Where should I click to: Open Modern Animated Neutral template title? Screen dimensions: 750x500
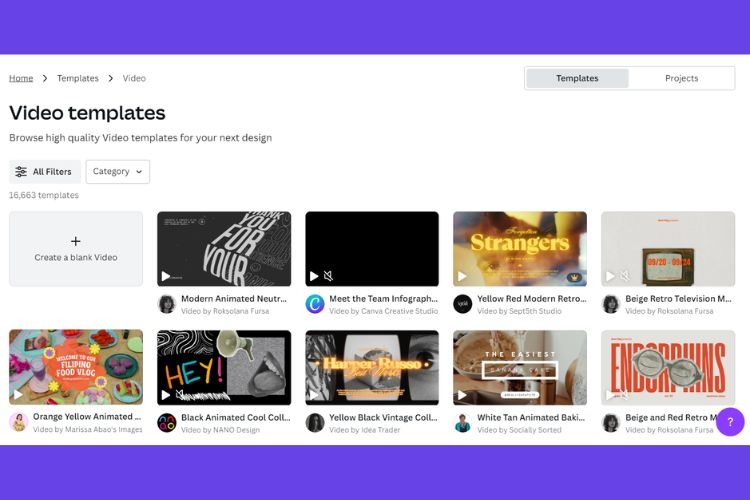234,299
